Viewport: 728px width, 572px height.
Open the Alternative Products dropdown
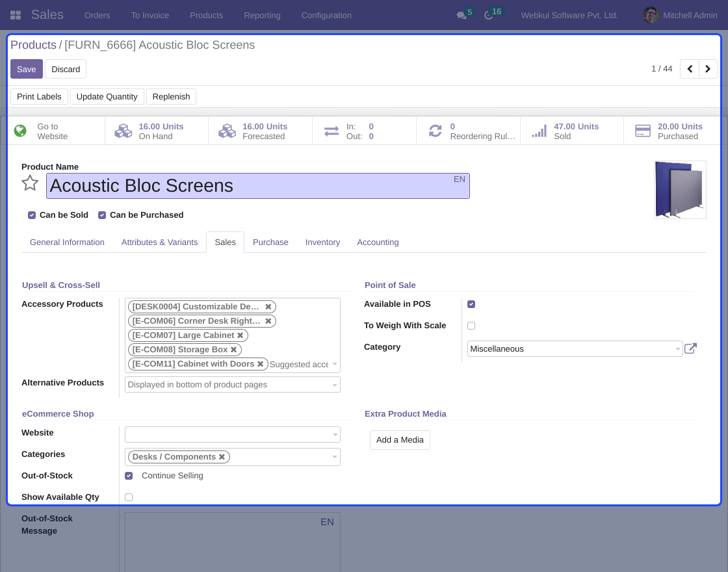(233, 384)
